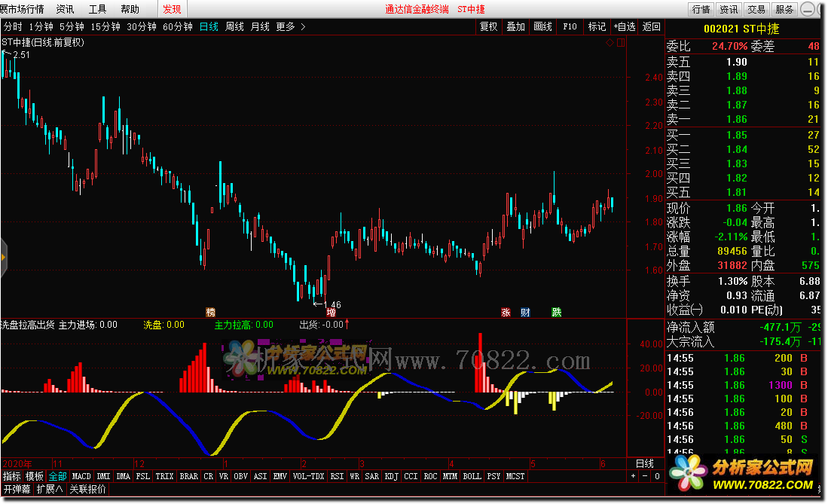This screenshot has width=828, height=504.
Task: Switch indicator to MACD
Action: [81, 476]
